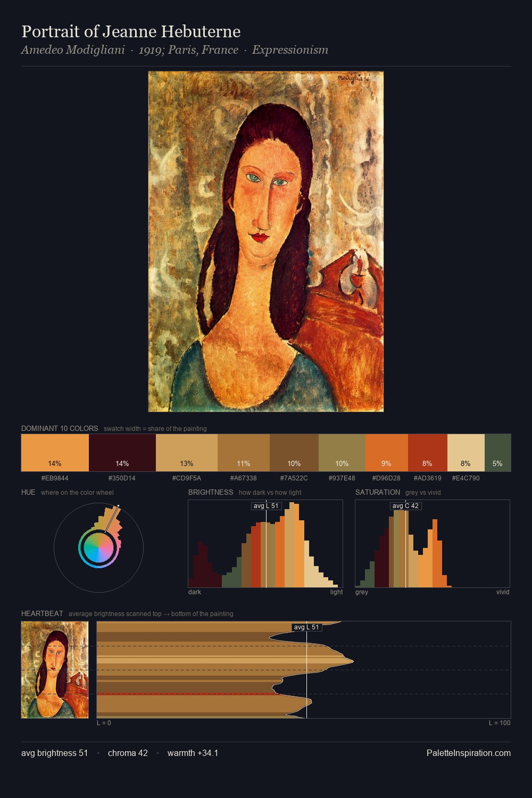Click the Saturation histogram chart
The width and height of the screenshot is (532, 798).
[x=433, y=544]
